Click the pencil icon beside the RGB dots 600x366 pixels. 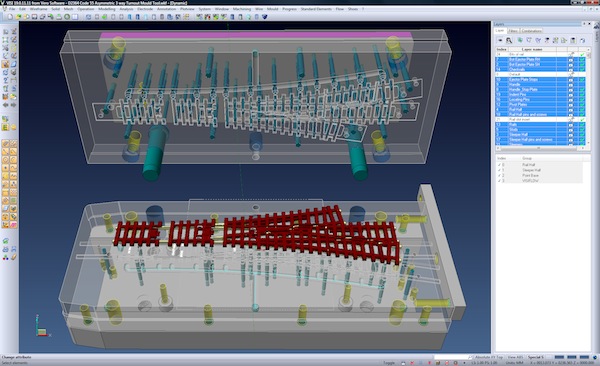pyautogui.click(x=13, y=257)
